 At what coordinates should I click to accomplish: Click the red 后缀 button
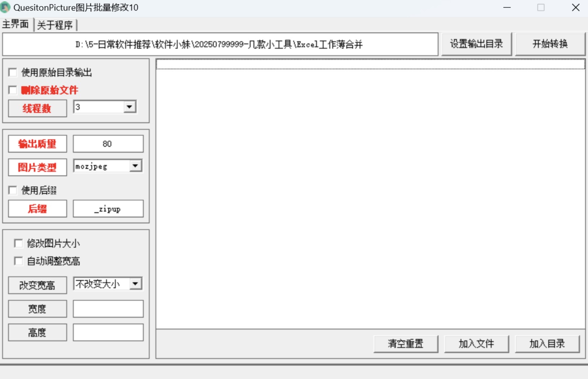click(x=37, y=209)
